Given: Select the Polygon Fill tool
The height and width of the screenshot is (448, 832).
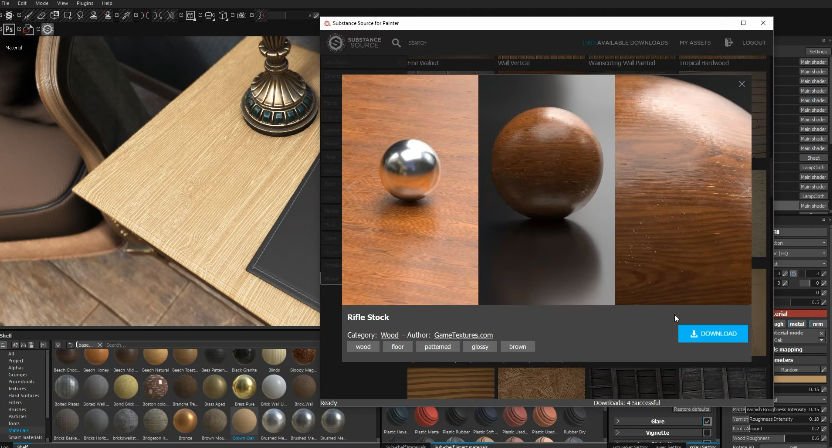Looking at the screenshot, I should coord(67,15).
